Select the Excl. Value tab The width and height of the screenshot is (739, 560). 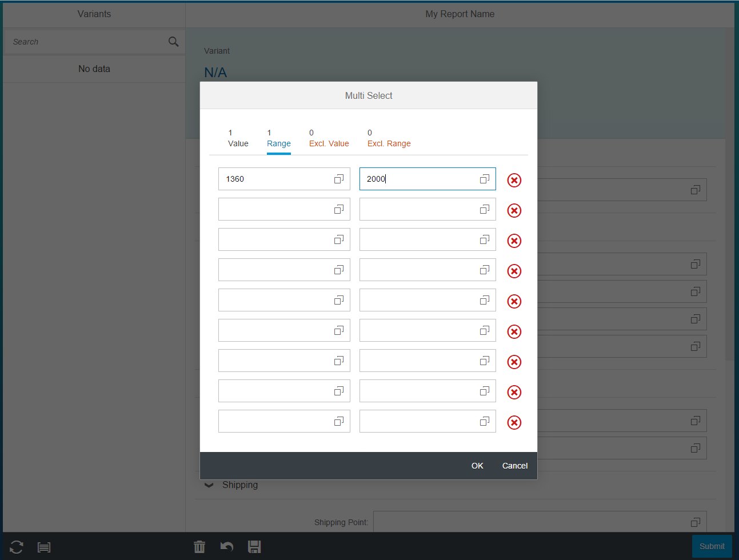click(329, 138)
